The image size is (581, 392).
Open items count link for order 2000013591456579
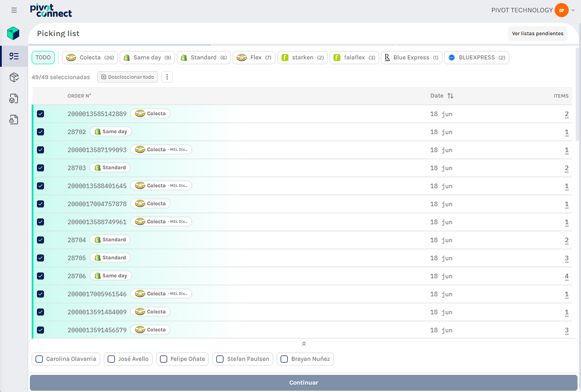coord(567,330)
